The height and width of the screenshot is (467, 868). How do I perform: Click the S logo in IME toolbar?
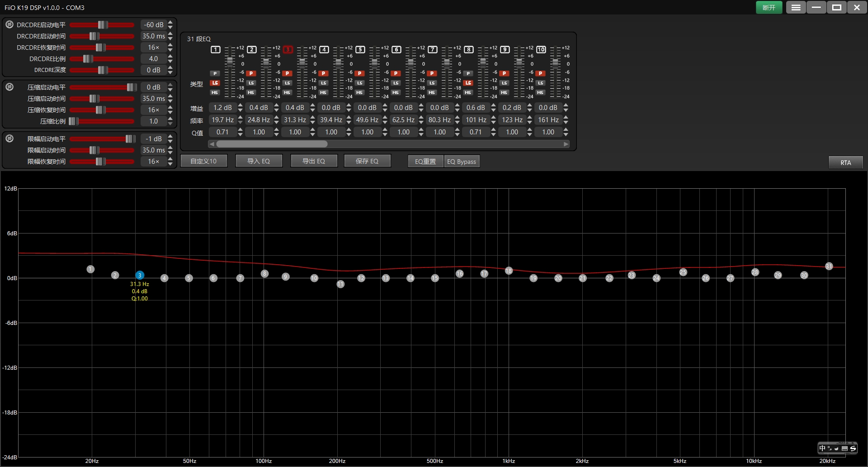click(x=853, y=448)
